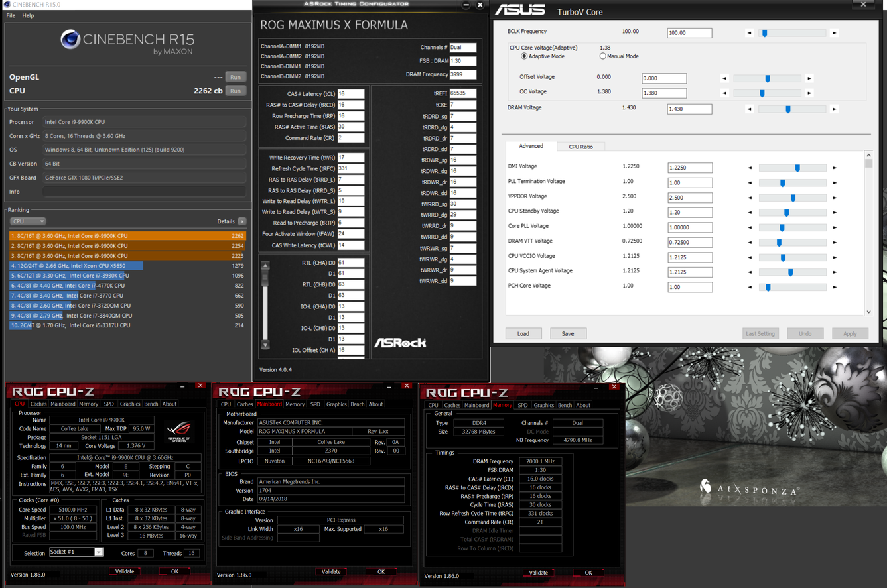
Task: Click the Info field in Cinebench
Action: pos(145,192)
